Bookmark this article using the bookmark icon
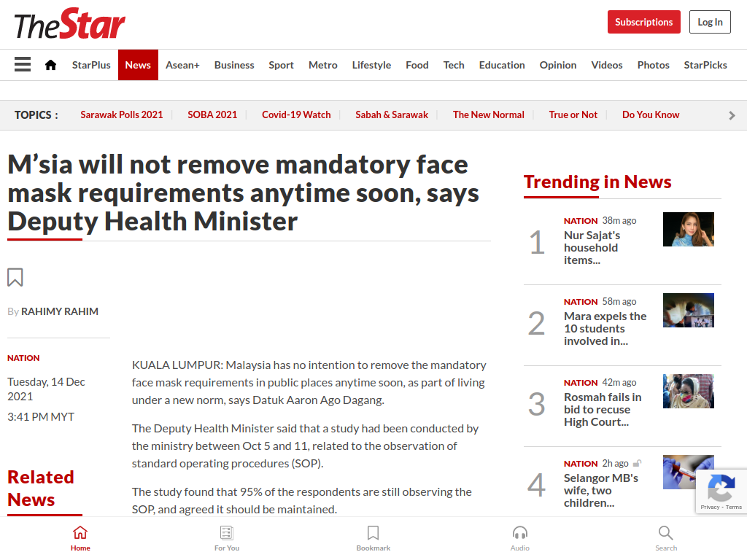The width and height of the screenshot is (747, 560). pyautogui.click(x=15, y=277)
